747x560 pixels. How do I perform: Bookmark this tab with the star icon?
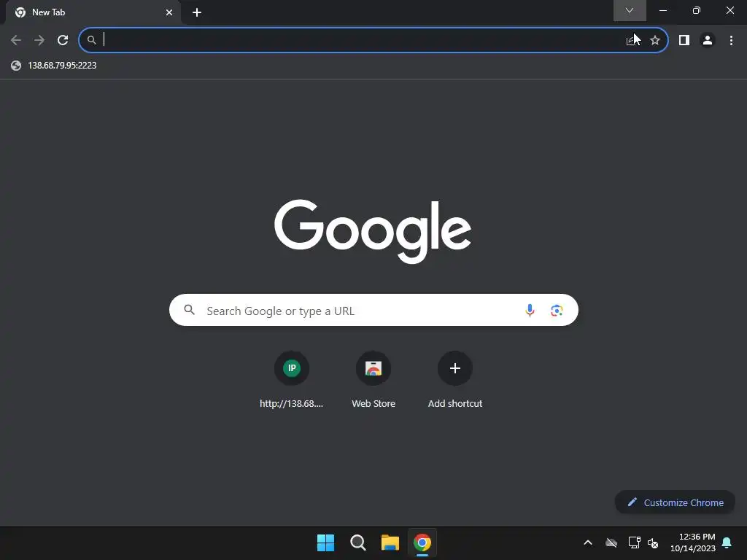655,41
